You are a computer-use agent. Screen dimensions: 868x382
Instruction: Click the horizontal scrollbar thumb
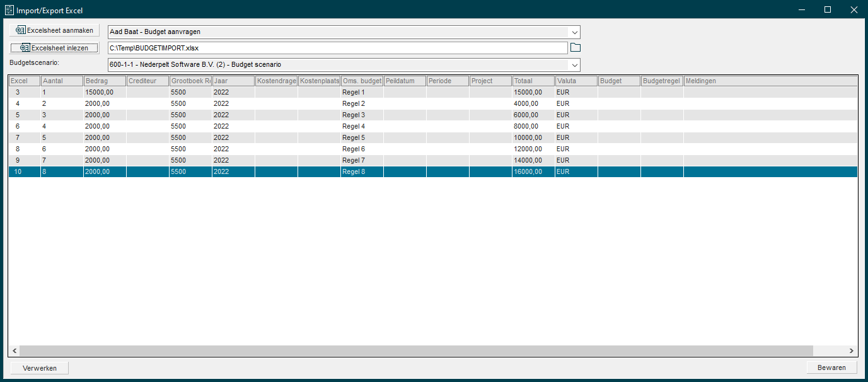pyautogui.click(x=416, y=350)
